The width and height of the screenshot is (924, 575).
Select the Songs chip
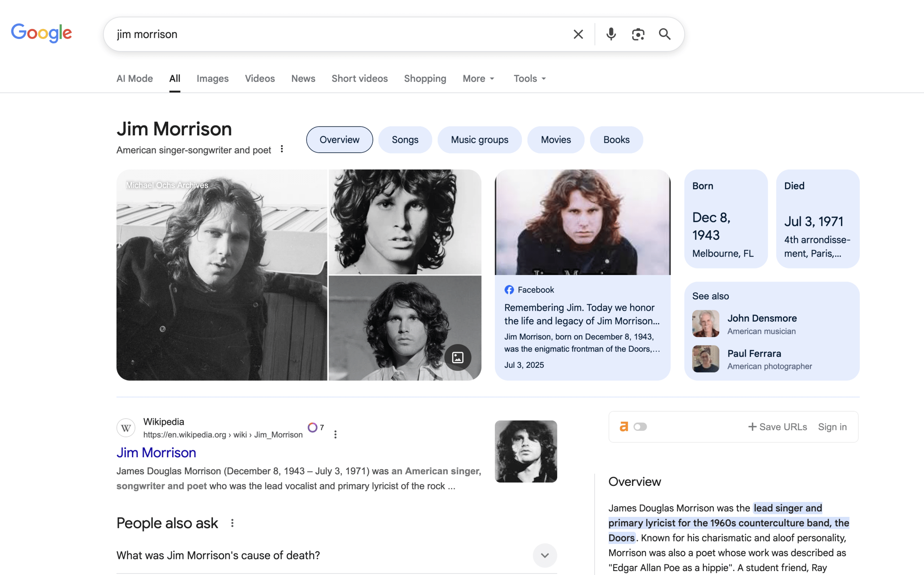click(x=405, y=140)
